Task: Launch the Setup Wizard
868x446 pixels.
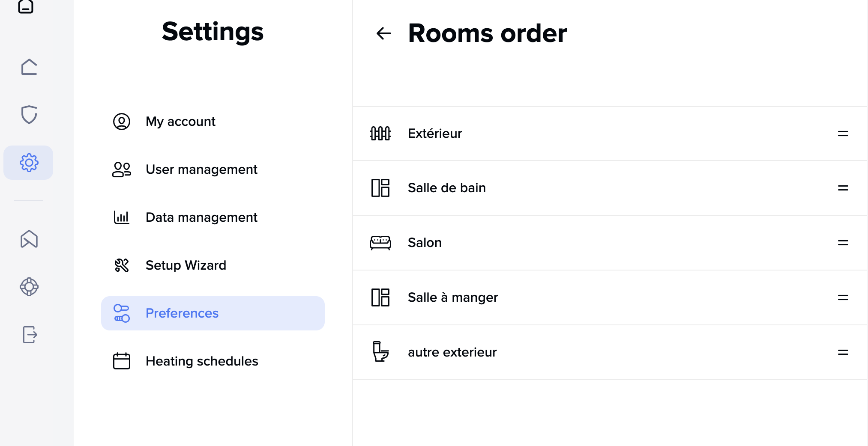Action: pyautogui.click(x=186, y=265)
